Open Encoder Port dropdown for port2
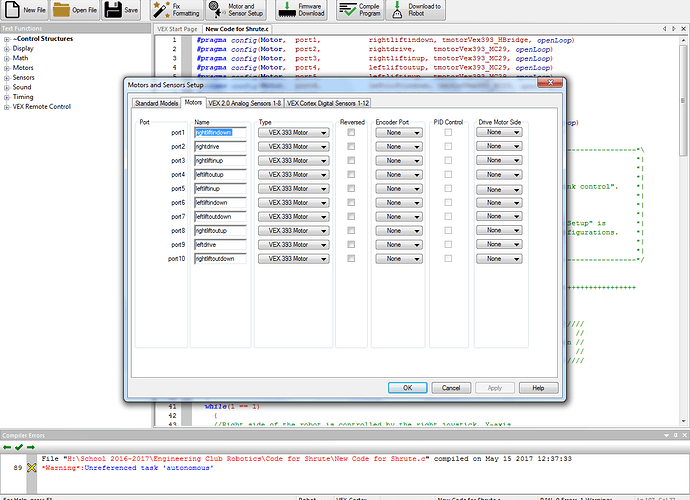Image resolution: width=690 pixels, height=500 pixels. pyautogui.click(x=399, y=147)
